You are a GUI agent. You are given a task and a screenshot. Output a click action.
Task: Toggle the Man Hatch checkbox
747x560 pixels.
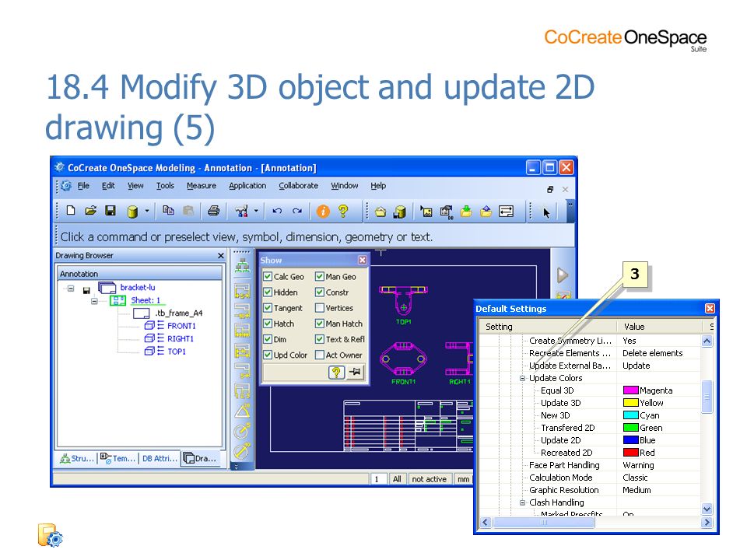coord(320,324)
